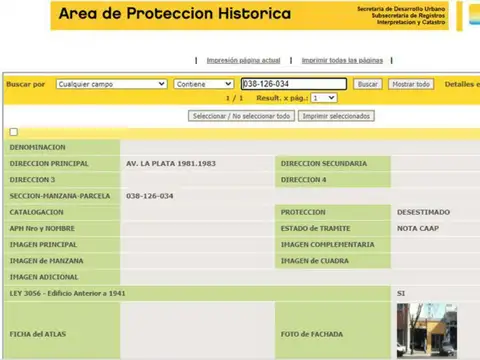Click the 'FICHA del ATLAS' label
Screen dimensions: 480x360
click(x=38, y=334)
